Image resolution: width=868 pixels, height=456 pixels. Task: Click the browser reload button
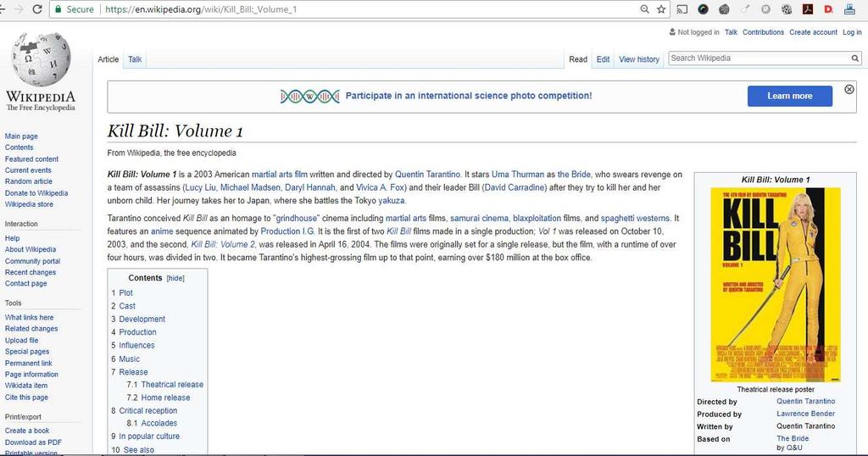(37, 8)
